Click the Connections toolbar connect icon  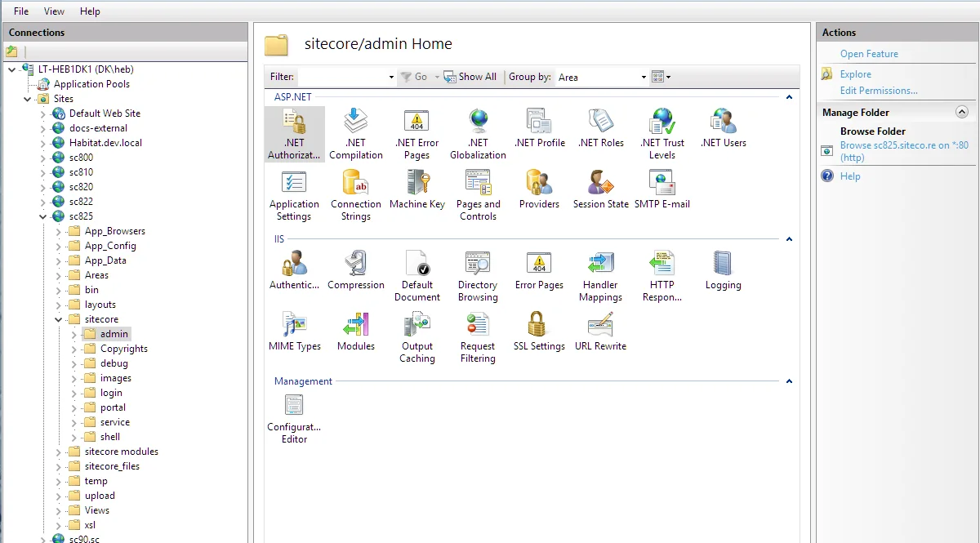click(x=11, y=51)
